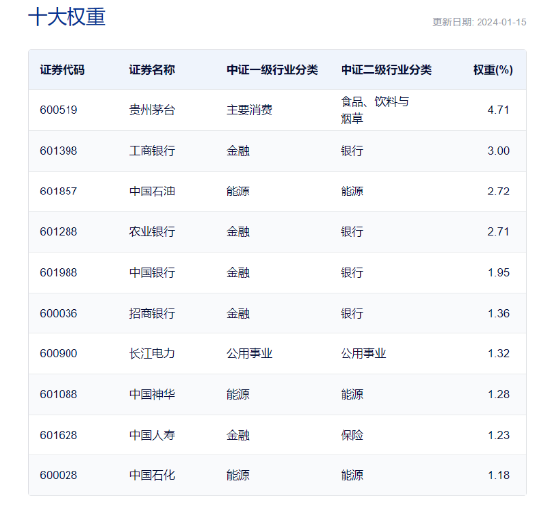Select 贵州茅台 security name

(x=152, y=110)
